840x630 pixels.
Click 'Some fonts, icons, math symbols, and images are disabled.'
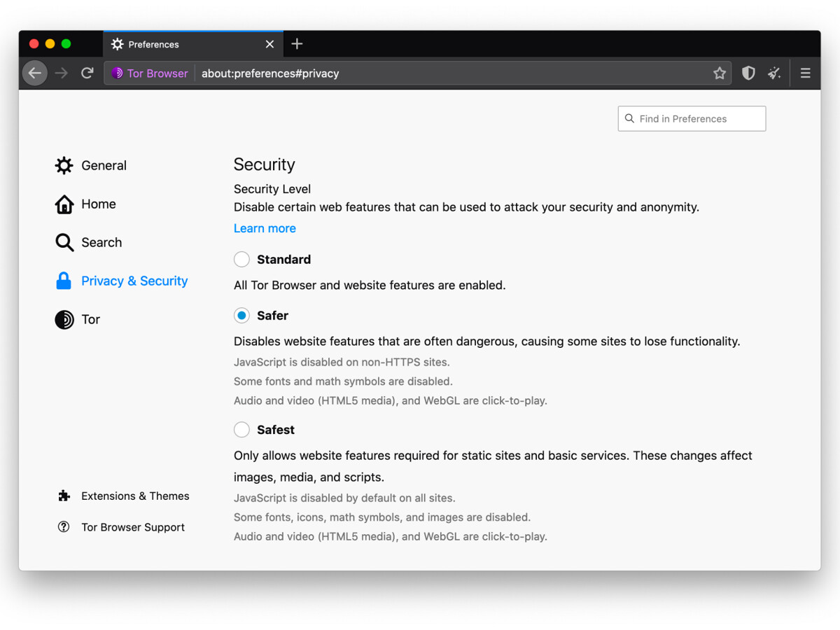[382, 517]
